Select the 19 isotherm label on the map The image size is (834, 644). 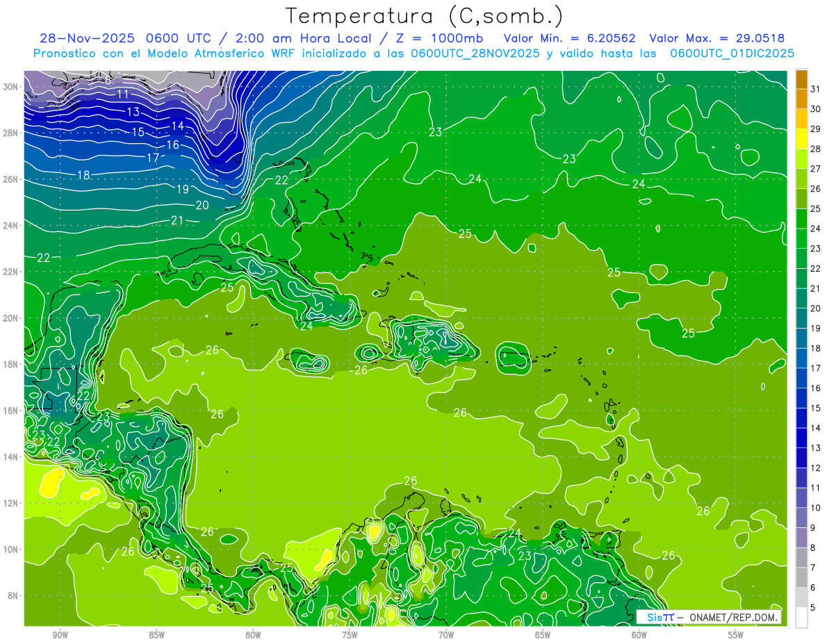(x=183, y=189)
